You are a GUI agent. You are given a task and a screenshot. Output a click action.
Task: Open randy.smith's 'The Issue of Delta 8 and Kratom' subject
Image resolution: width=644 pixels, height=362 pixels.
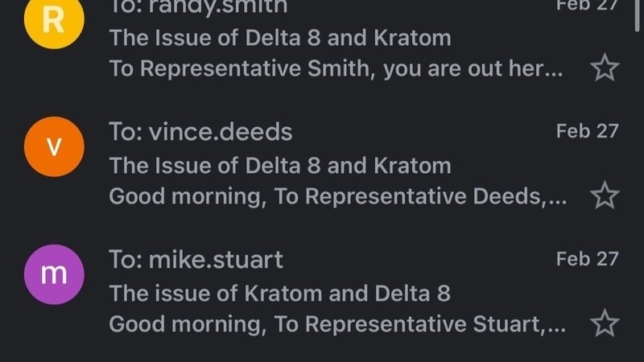click(280, 38)
